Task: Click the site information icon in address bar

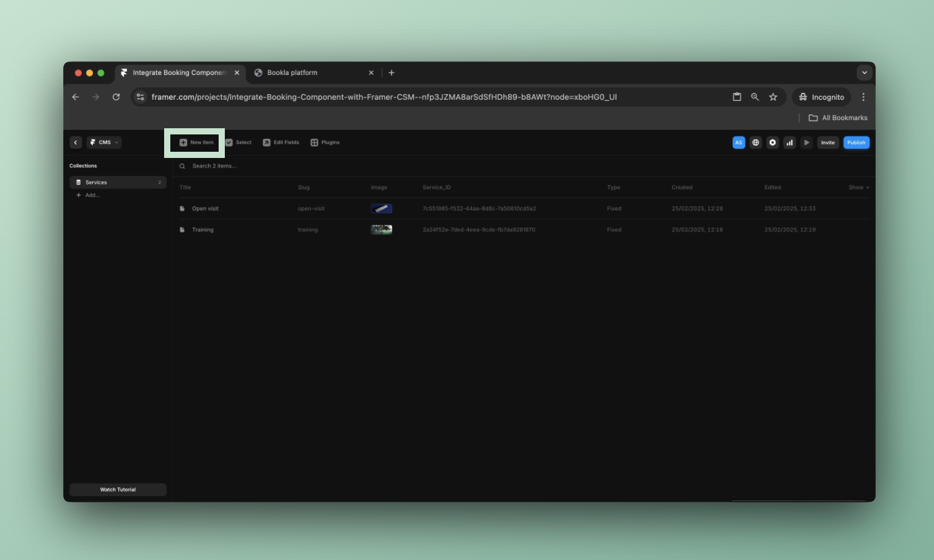Action: click(x=141, y=97)
